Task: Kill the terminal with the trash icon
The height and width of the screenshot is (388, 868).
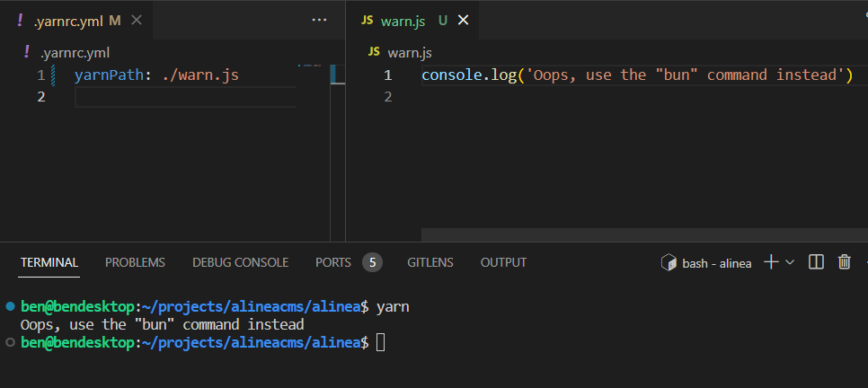Action: coord(845,261)
